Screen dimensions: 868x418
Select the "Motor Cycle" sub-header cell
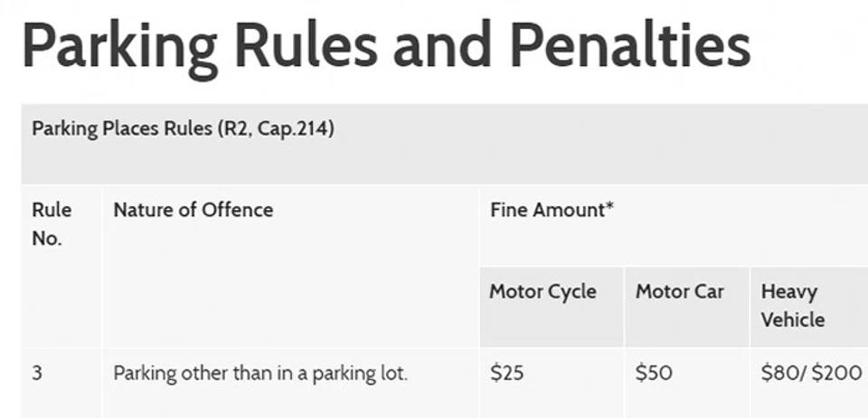coord(542,292)
